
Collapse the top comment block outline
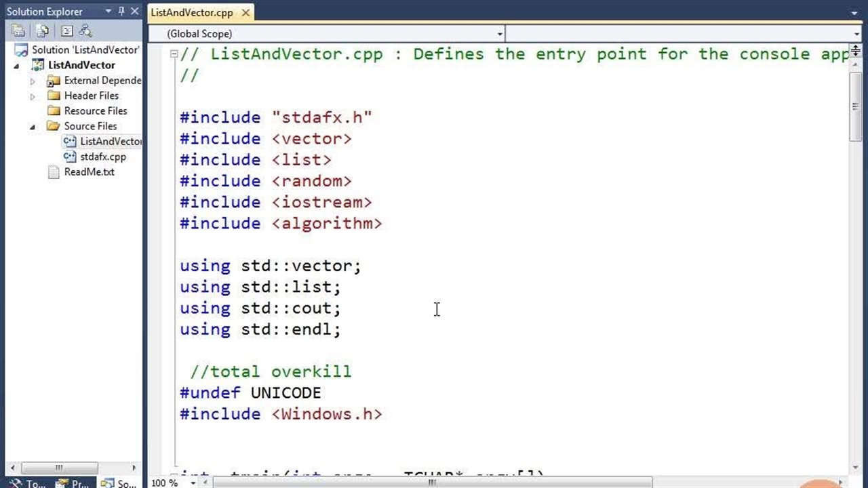point(174,54)
